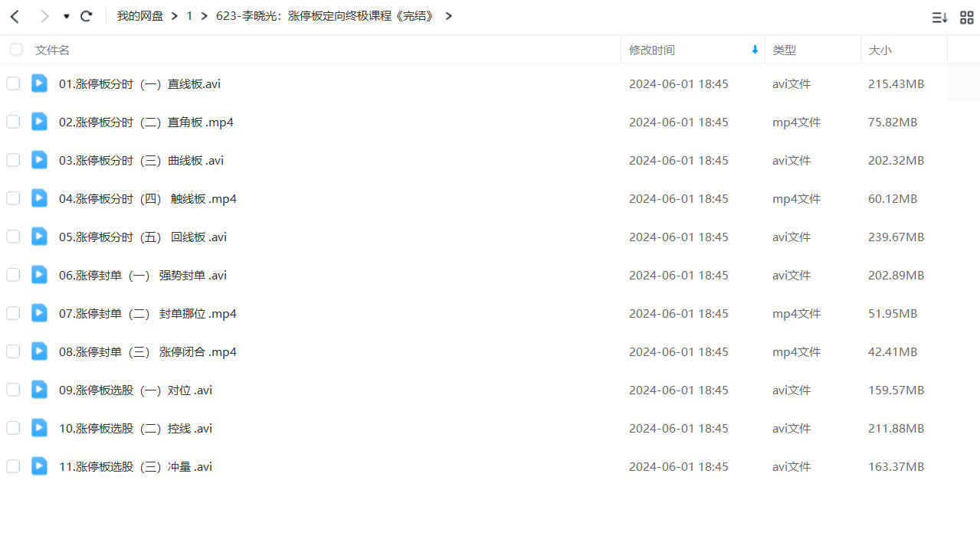Click video icon of 05.涨停板分时 回线板.avi
Image resolution: width=980 pixels, height=539 pixels.
39,237
